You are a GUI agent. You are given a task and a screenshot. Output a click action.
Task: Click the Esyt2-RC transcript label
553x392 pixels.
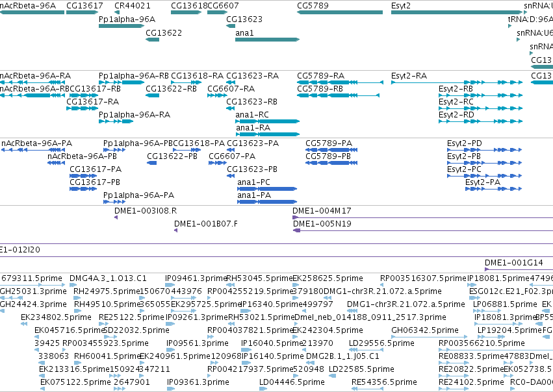(456, 102)
